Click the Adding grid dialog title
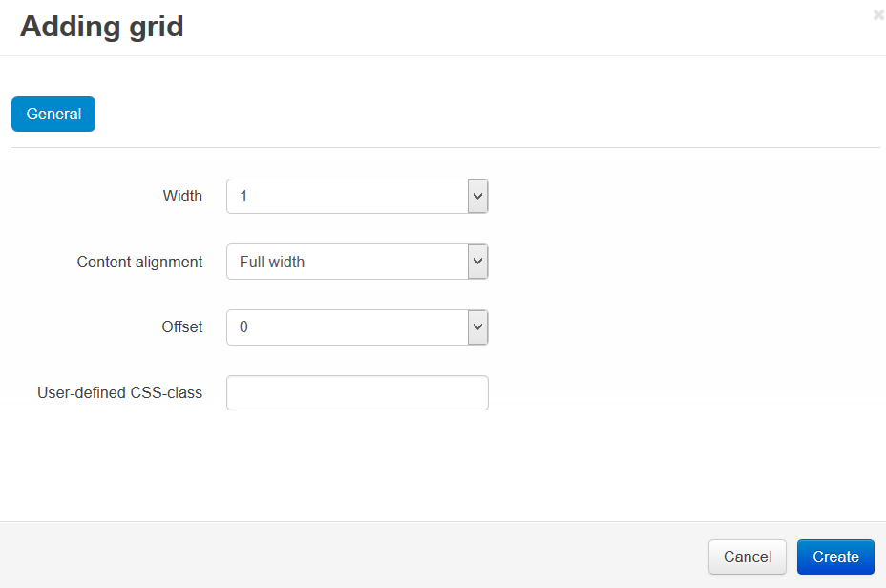Image resolution: width=886 pixels, height=588 pixels. pos(102,27)
